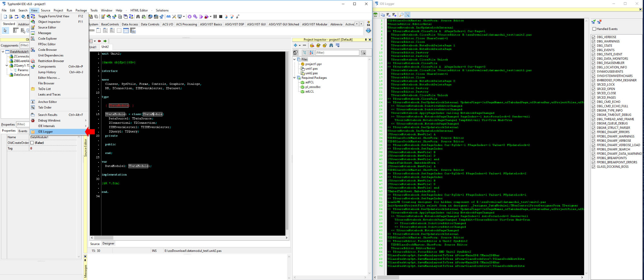Click the binoculars icon in Project Inspector toolbar
The height and width of the screenshot is (280, 644).
(x=331, y=45)
